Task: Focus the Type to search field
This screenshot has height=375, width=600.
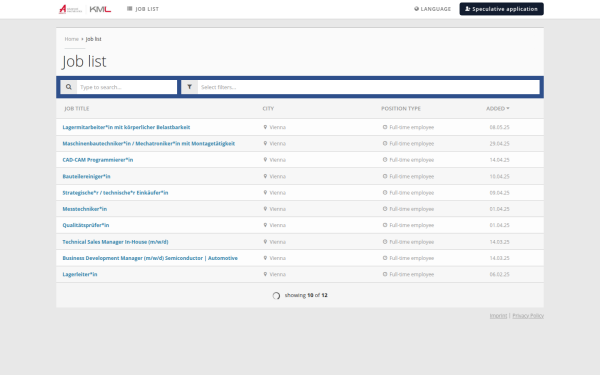Action: (x=127, y=87)
